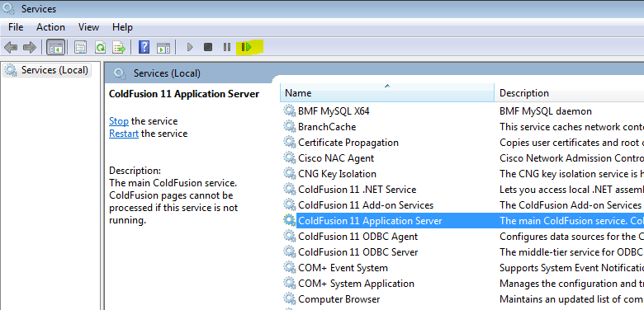Image resolution: width=644 pixels, height=310 pixels.
Task: Toggle the Show/Hide Action Pane icon
Action: (x=163, y=48)
